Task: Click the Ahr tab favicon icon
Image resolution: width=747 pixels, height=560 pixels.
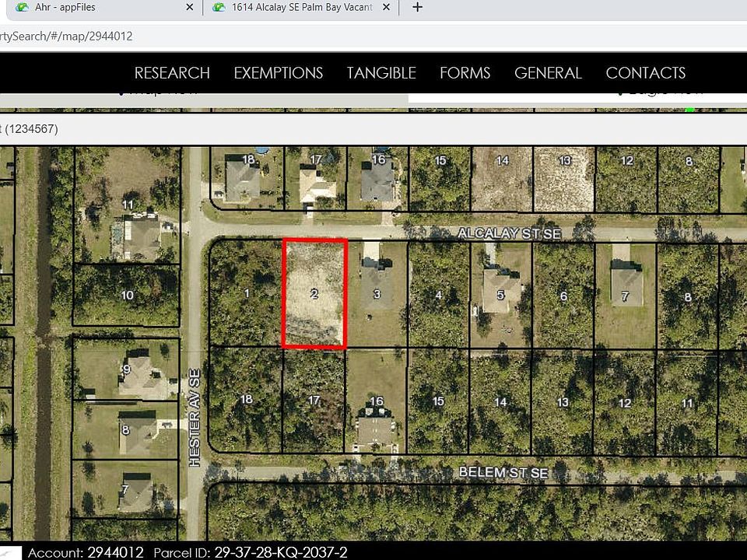Action: tap(22, 7)
